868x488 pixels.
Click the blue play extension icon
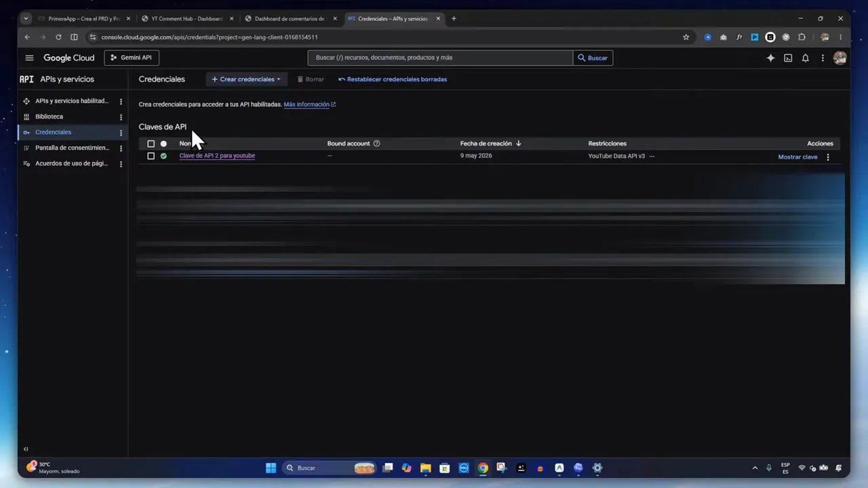pos(755,37)
